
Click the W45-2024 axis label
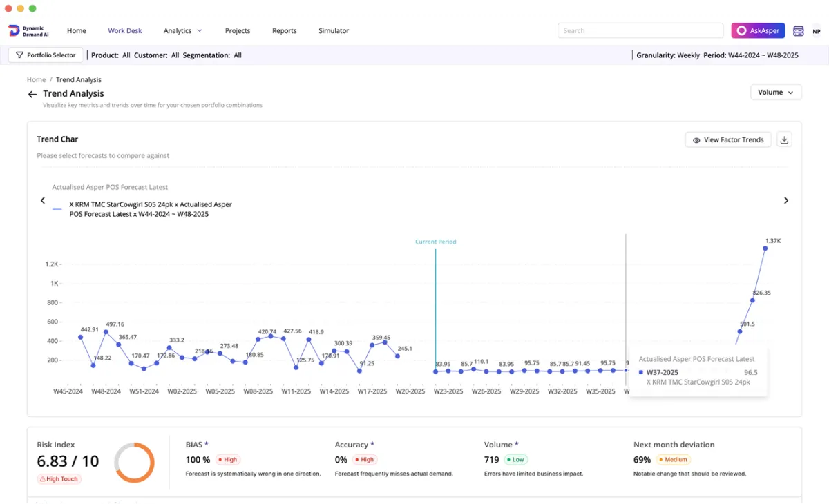click(68, 391)
